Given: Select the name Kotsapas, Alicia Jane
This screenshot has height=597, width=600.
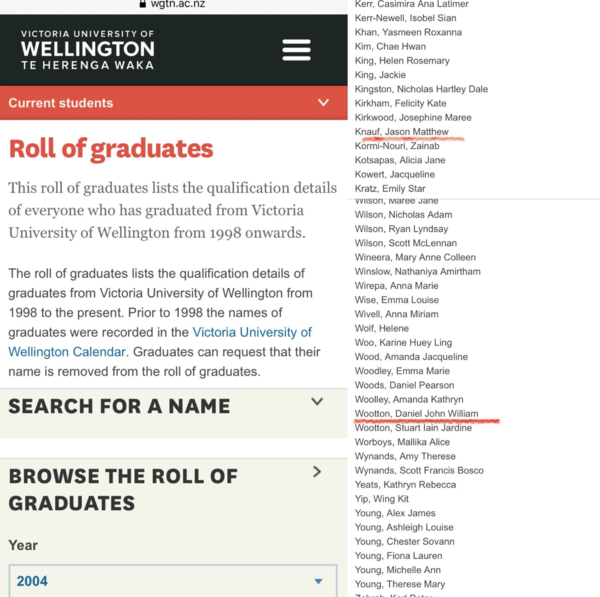Looking at the screenshot, I should tap(400, 160).
